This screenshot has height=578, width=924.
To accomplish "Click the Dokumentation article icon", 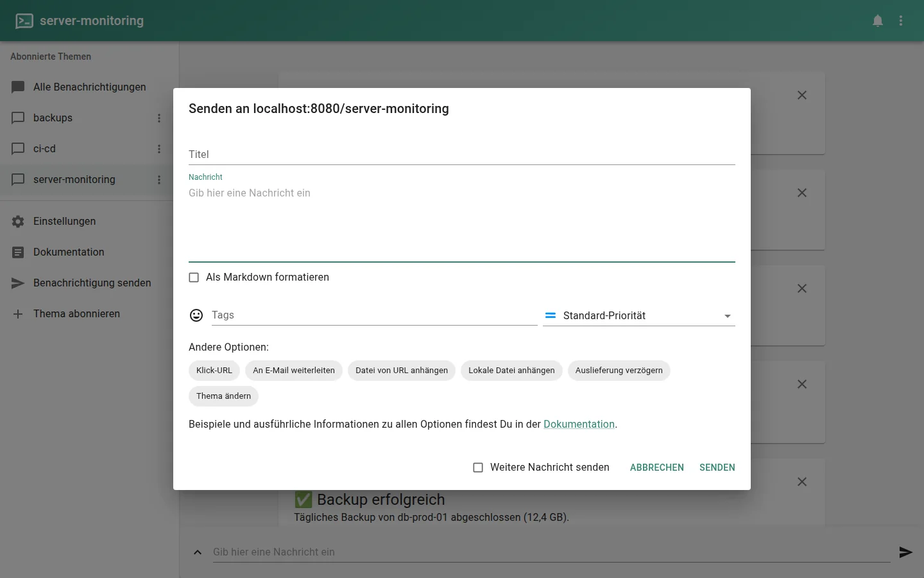I will (x=18, y=252).
